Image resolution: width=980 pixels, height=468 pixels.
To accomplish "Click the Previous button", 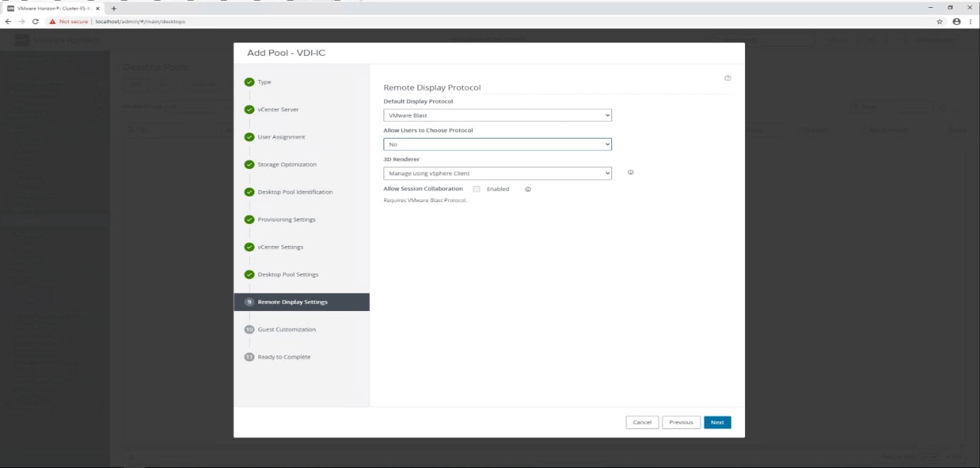I will point(681,422).
